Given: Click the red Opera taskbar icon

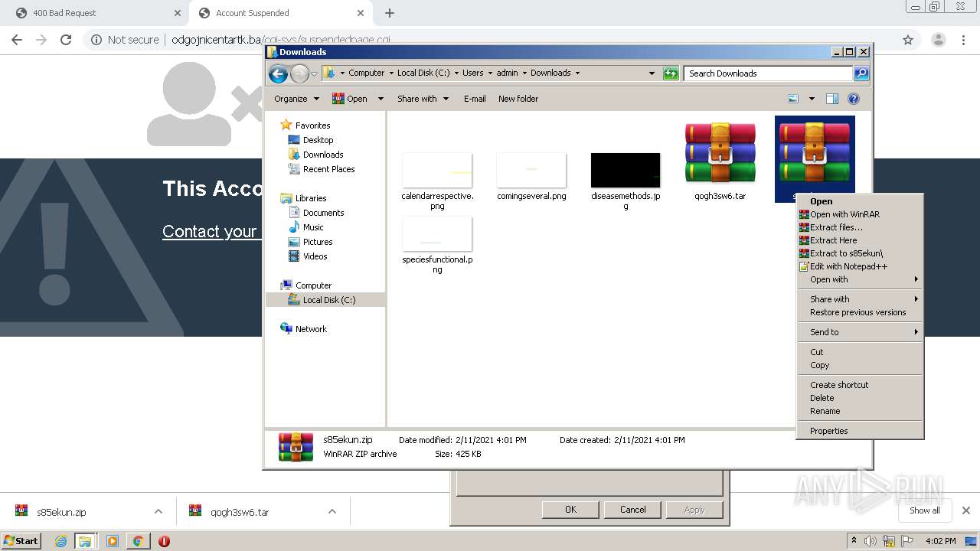Looking at the screenshot, I should point(164,541).
